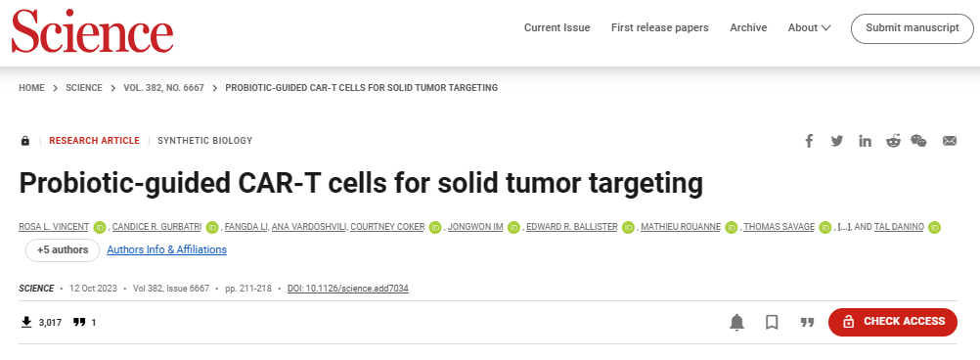Screen dimensions: 980x360
Task: Share article on LinkedIn
Action: click(865, 141)
